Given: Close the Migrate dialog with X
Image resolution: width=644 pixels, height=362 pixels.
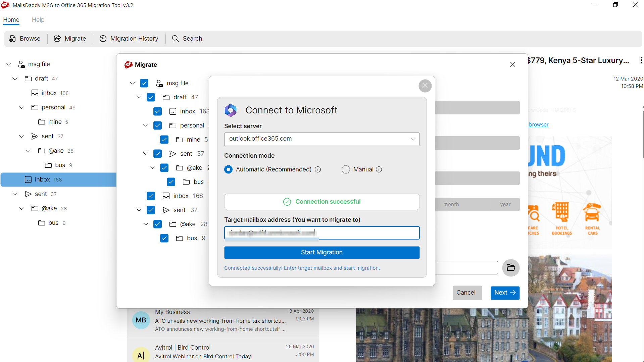Looking at the screenshot, I should 512,64.
